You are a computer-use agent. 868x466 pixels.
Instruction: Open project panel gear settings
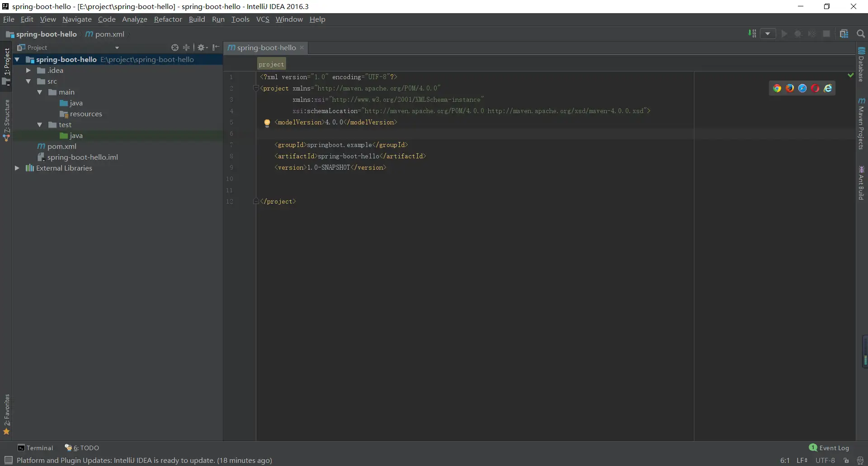(202, 48)
